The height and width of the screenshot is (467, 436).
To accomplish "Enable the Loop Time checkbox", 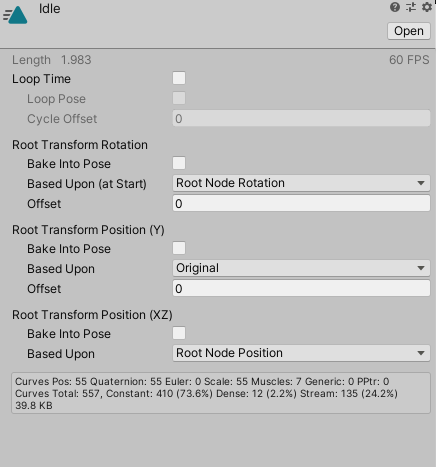I will 179,79.
